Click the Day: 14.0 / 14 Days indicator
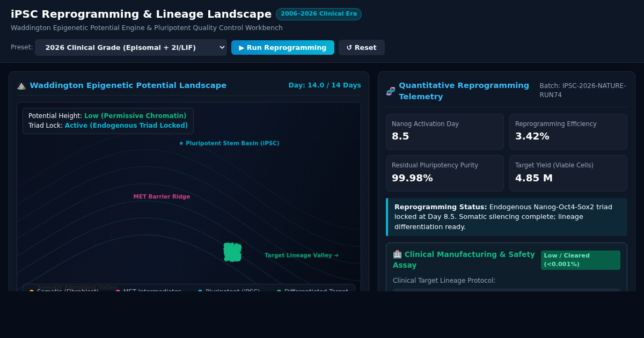The height and width of the screenshot is (338, 644). (325, 85)
